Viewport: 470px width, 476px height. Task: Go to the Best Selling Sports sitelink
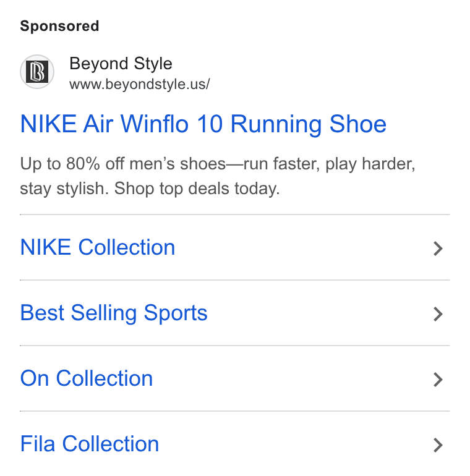click(114, 313)
